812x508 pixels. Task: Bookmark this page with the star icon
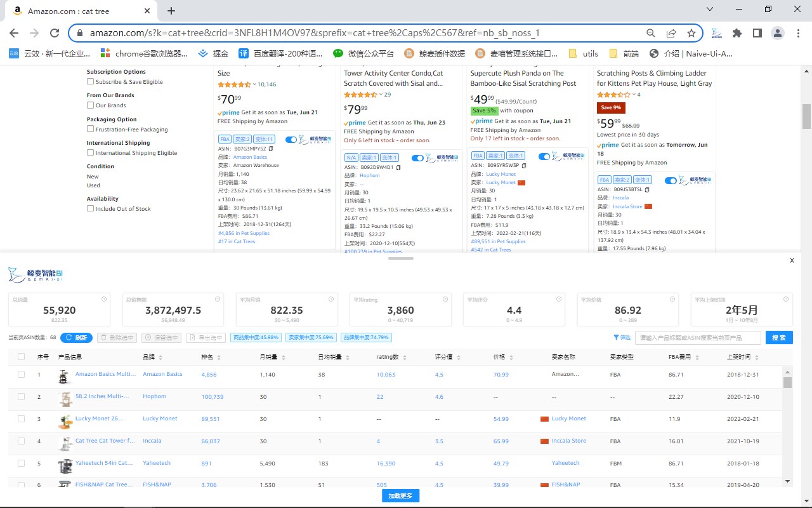(x=691, y=33)
